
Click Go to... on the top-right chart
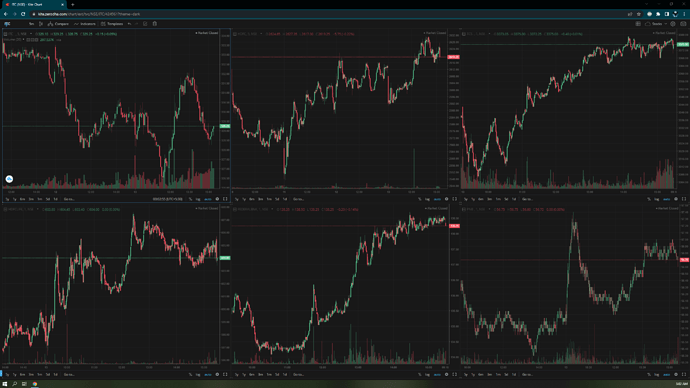tap(527, 199)
